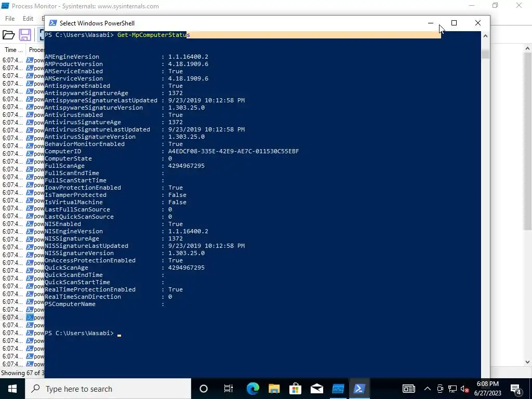Show hidden system tray icons
The image size is (532, 399).
[x=428, y=389]
